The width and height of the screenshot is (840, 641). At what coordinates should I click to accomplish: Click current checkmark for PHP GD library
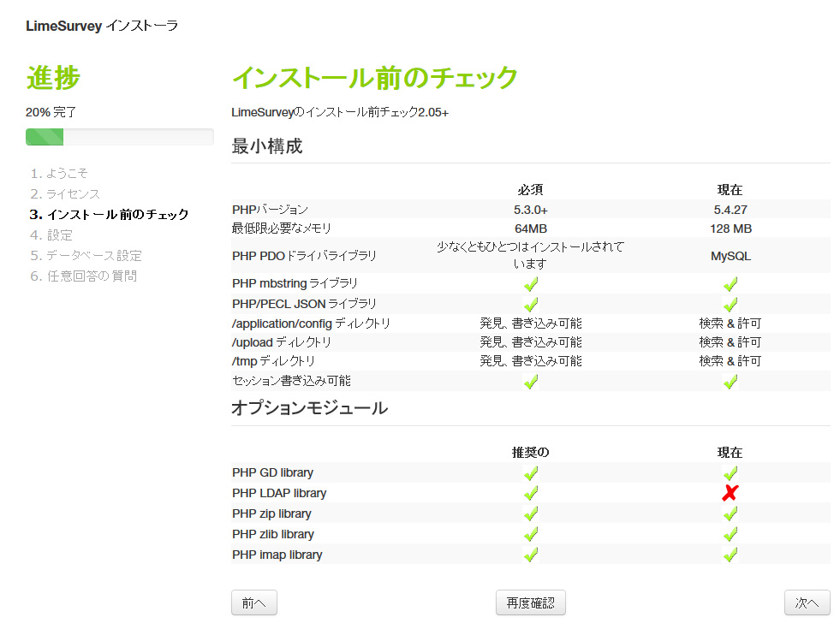coord(730,472)
